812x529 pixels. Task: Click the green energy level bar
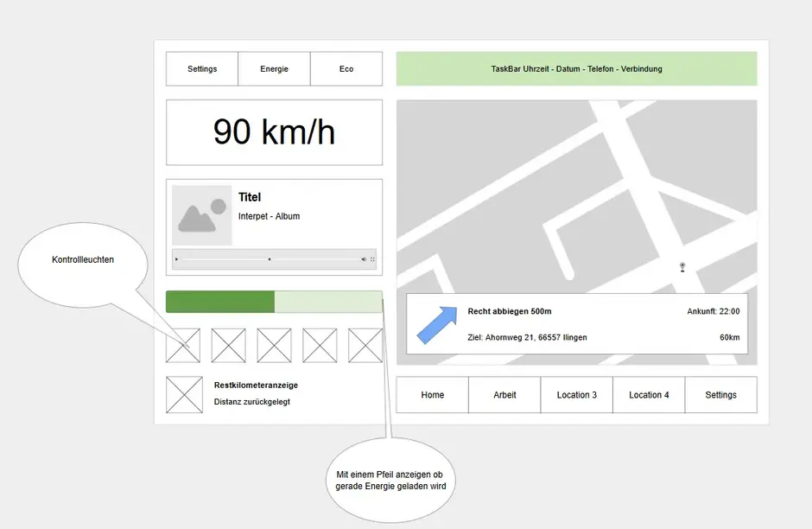(x=220, y=302)
